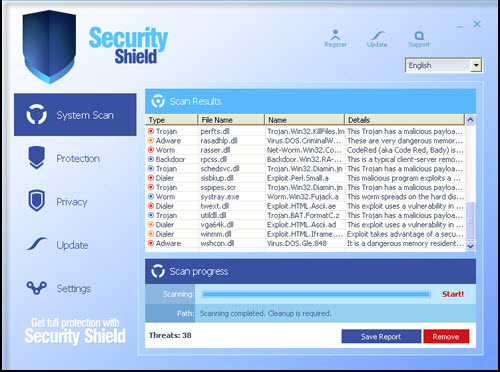This screenshot has width=500, height=372.
Task: Select Exploit.HTML.Ascii.ae threat name
Action: point(301,206)
